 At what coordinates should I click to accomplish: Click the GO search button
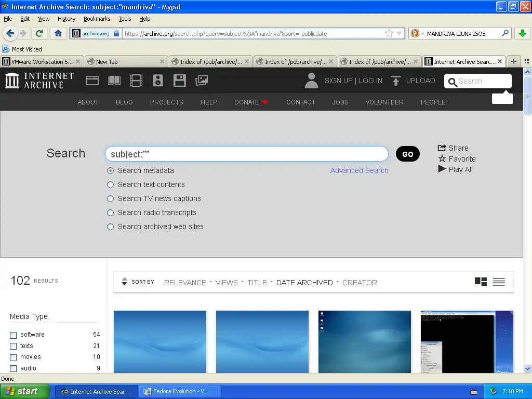point(407,154)
